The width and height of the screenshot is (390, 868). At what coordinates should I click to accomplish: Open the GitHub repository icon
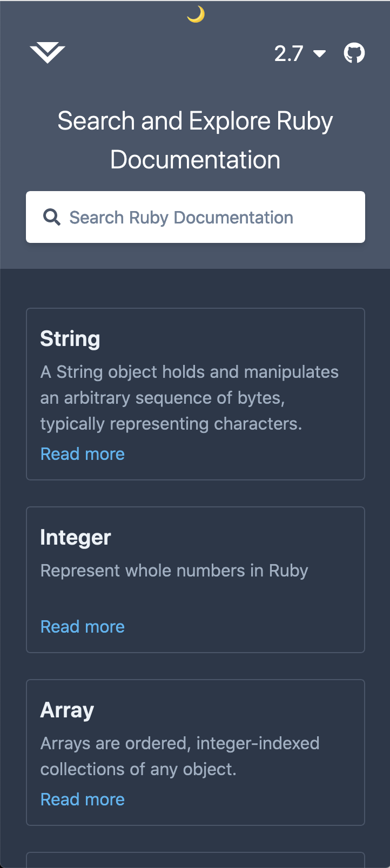click(x=354, y=53)
